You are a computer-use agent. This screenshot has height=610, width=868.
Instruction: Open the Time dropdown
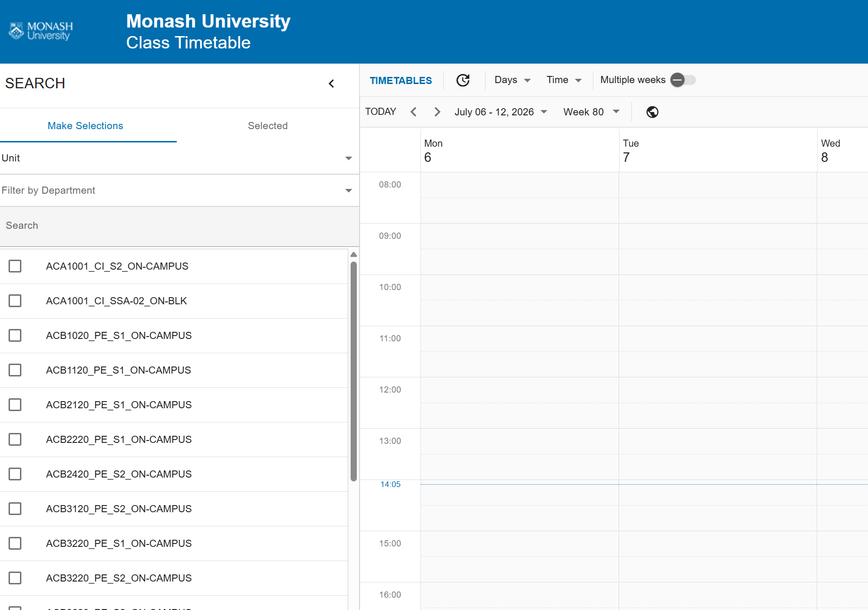564,80
